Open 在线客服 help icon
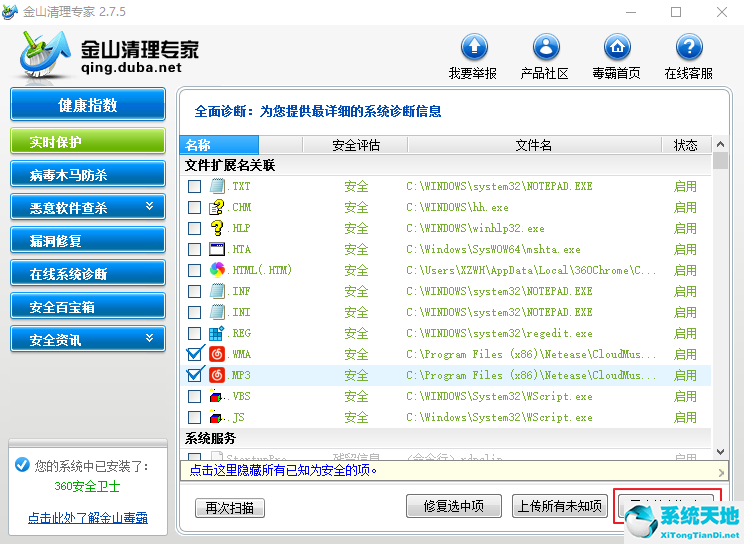 [689, 47]
